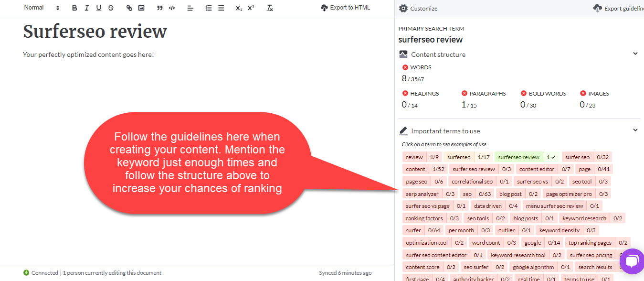Select the 'outlier' term tag
Screen dimensions: 644x281
coord(514,230)
